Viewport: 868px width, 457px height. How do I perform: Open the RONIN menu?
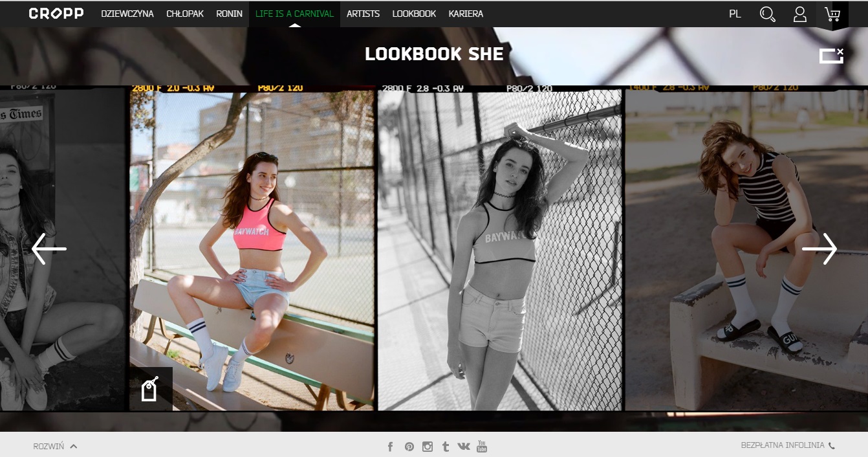(230, 14)
